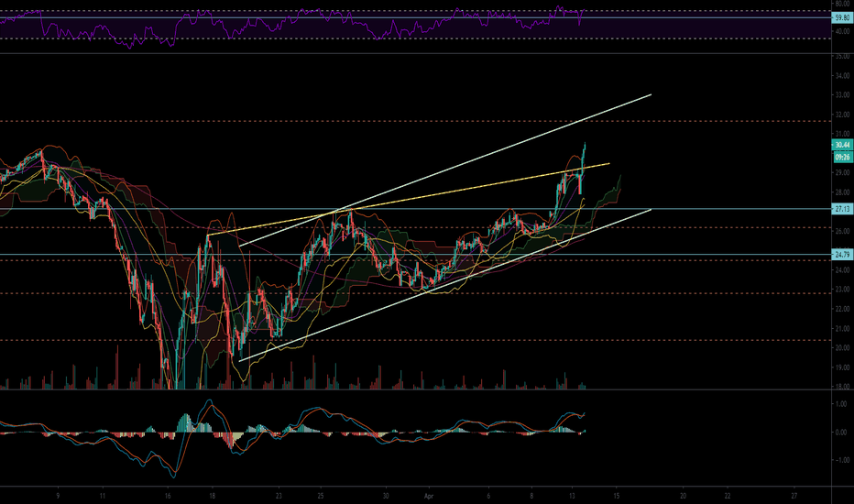Click the 20 date label on the time axis
854x504 pixels.
point(683,497)
